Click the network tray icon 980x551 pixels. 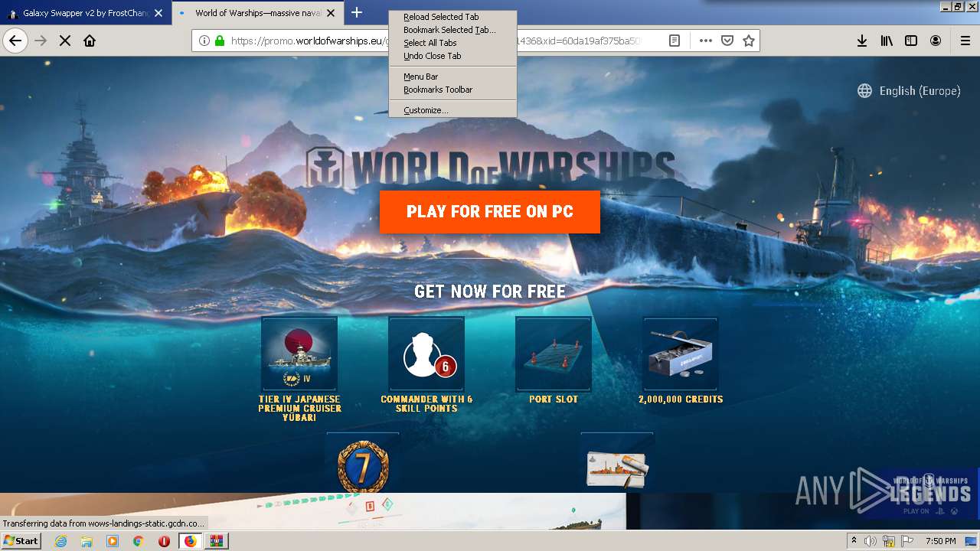point(889,541)
